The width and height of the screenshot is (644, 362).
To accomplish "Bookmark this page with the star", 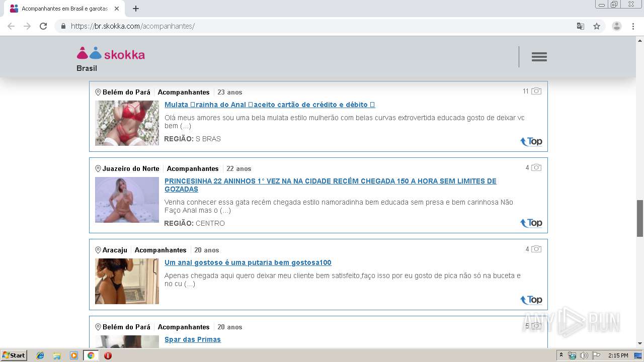I will point(597,26).
